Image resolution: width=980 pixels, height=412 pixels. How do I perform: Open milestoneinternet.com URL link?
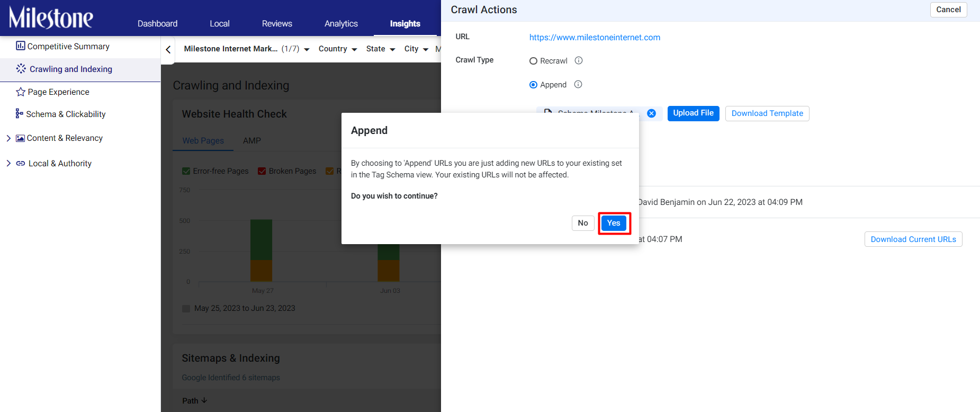click(595, 38)
